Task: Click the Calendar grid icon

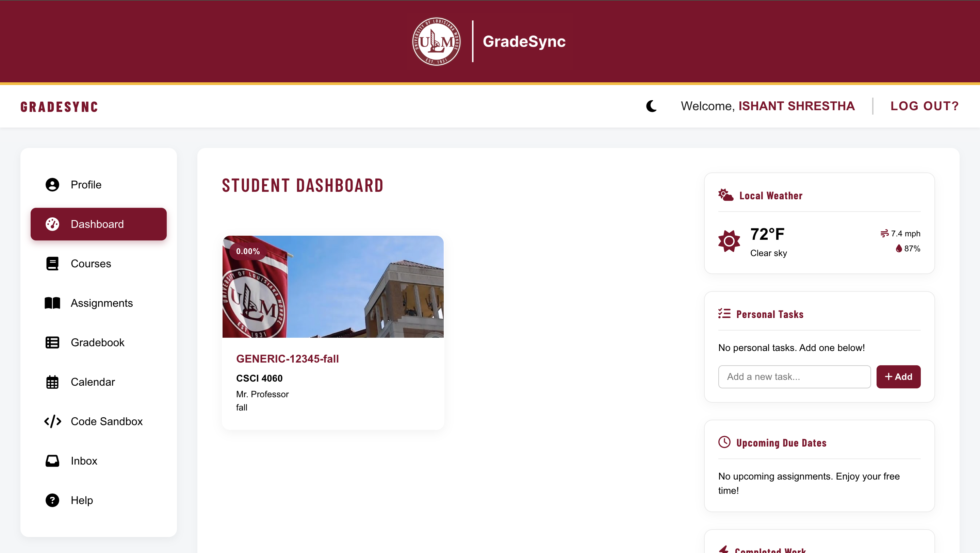Action: click(52, 382)
